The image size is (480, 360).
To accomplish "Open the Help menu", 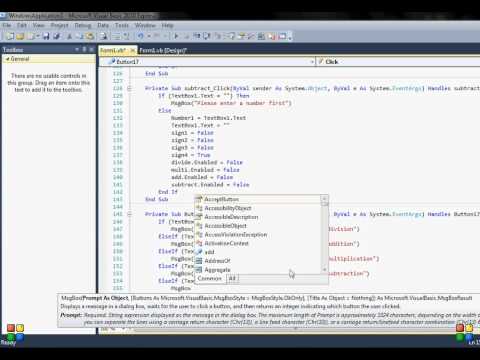I will click(167, 25).
